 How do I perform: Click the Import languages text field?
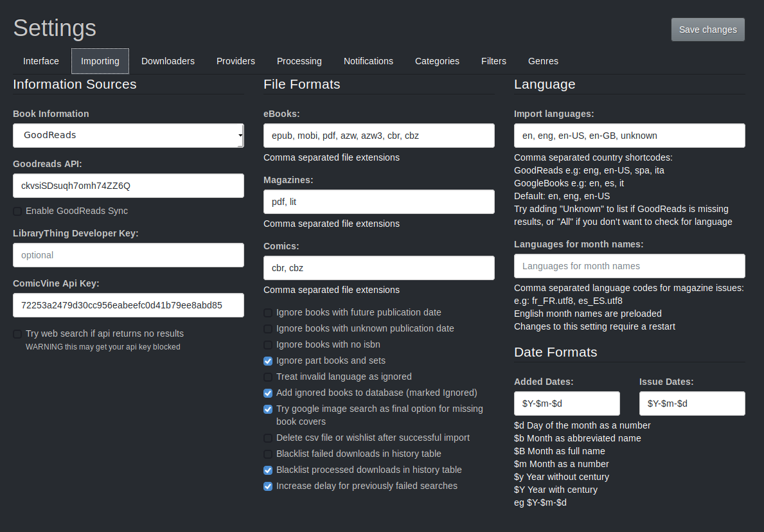pos(630,136)
